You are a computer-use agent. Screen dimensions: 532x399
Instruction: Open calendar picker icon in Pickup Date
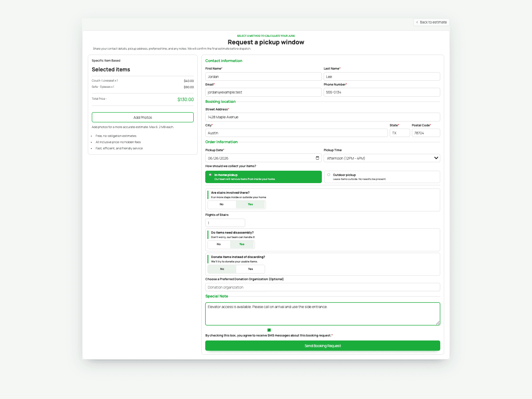[317, 158]
